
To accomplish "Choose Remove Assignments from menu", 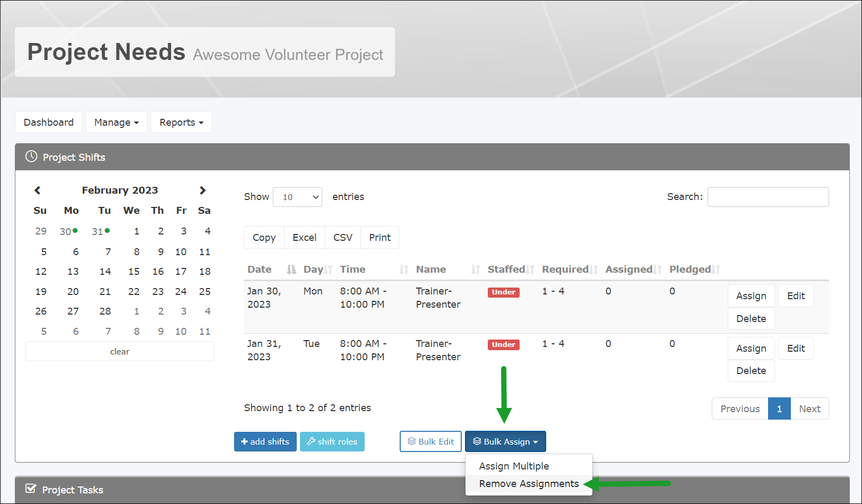I will point(529,483).
